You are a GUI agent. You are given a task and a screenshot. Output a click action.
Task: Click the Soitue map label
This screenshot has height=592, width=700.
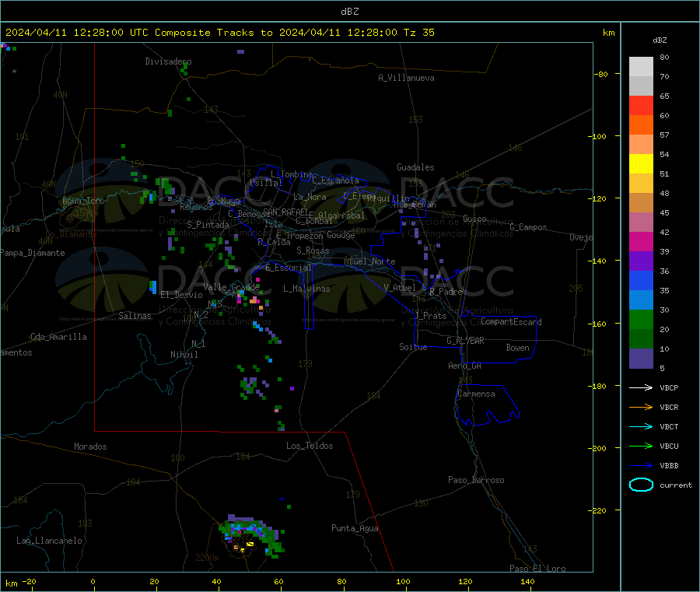tap(413, 347)
